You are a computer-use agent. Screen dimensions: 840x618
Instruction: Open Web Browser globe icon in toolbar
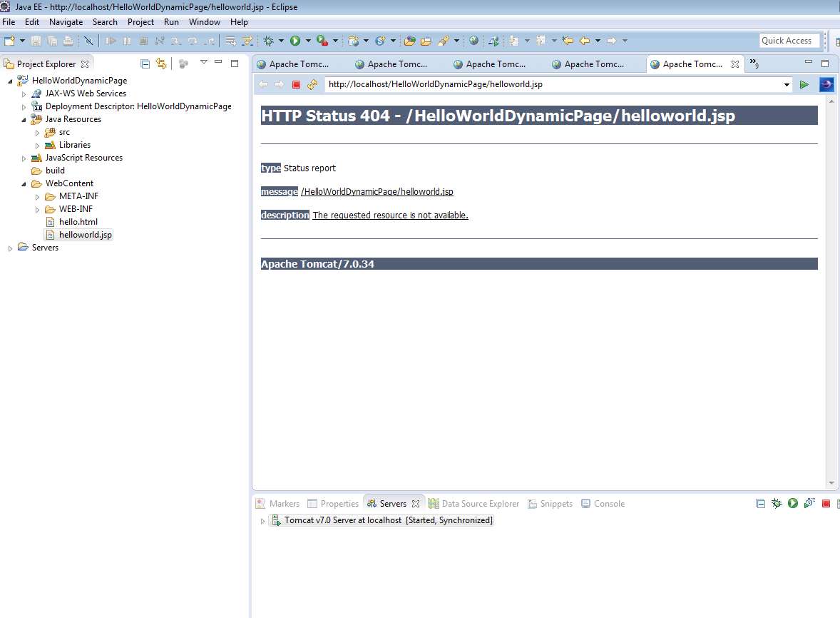click(x=473, y=41)
